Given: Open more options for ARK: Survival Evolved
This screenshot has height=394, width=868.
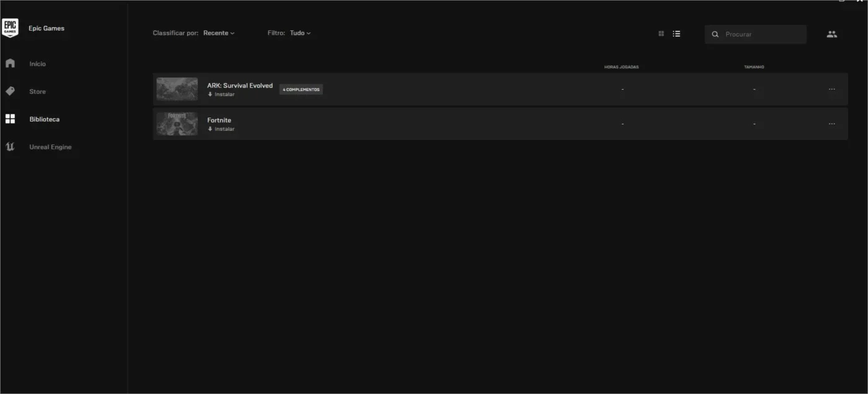Looking at the screenshot, I should (832, 89).
